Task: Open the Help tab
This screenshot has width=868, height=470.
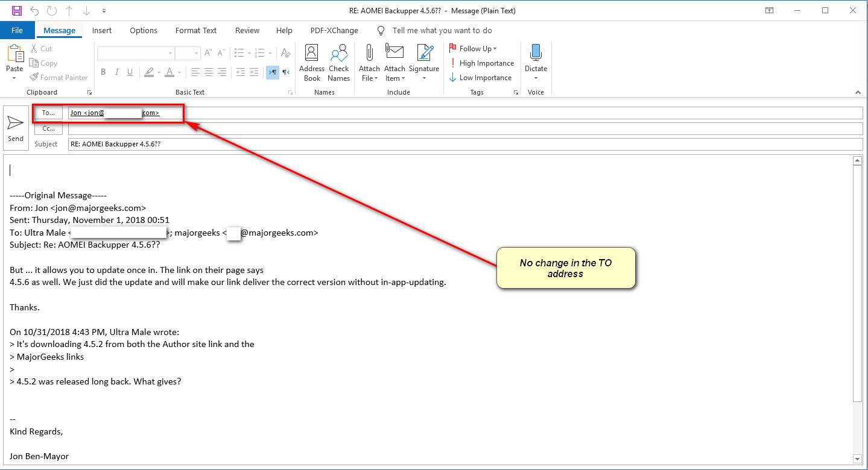Action: click(x=284, y=30)
